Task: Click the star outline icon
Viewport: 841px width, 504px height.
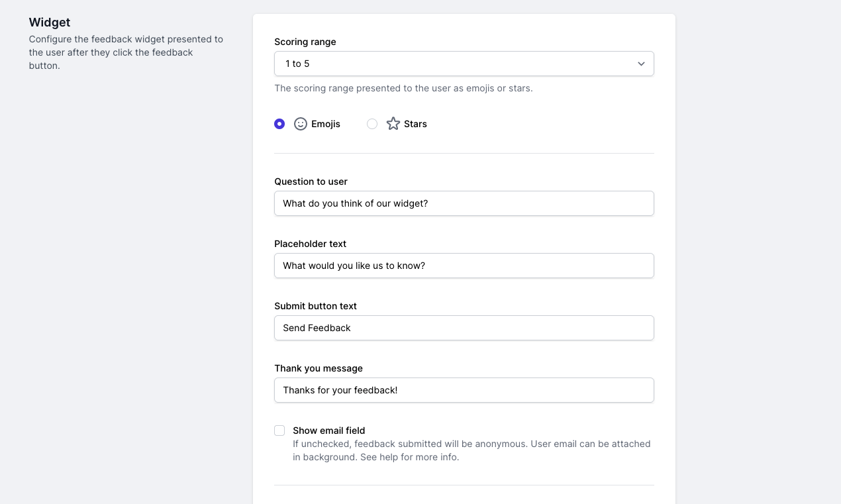Action: tap(393, 124)
